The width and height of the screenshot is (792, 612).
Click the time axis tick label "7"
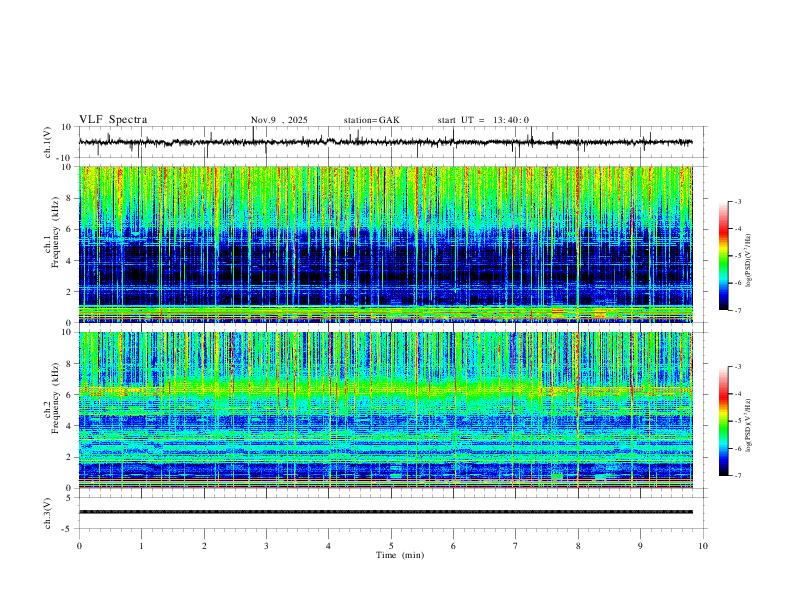(516, 546)
